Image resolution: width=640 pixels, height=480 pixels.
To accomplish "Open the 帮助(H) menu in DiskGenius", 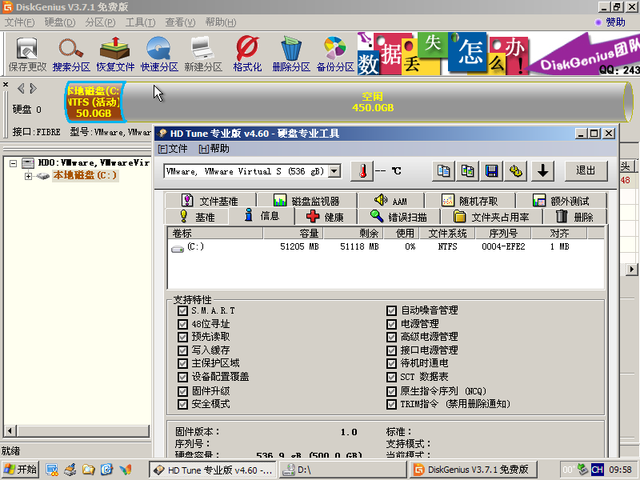I will pos(220,22).
